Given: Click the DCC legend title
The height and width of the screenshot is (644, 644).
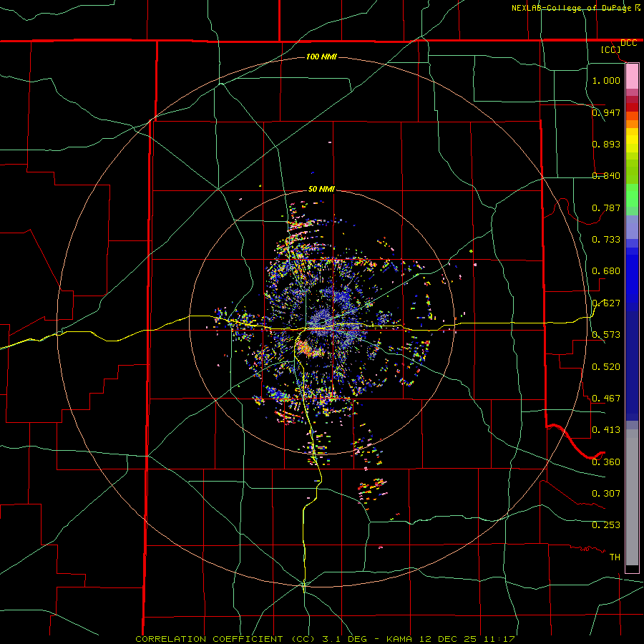Looking at the screenshot, I should [x=629, y=43].
